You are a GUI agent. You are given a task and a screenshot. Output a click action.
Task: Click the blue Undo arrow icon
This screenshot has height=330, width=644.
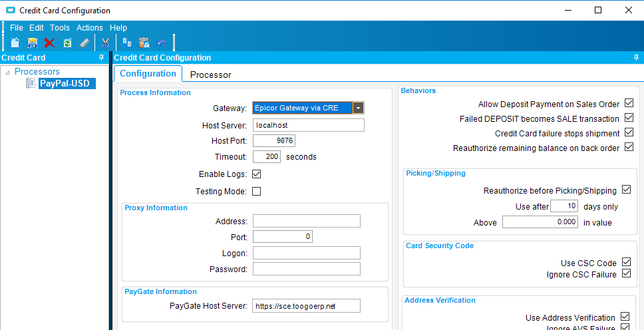(162, 43)
